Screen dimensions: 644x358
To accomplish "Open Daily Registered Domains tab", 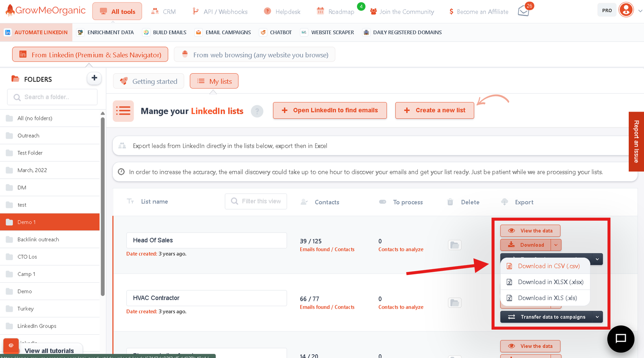I will pos(402,32).
